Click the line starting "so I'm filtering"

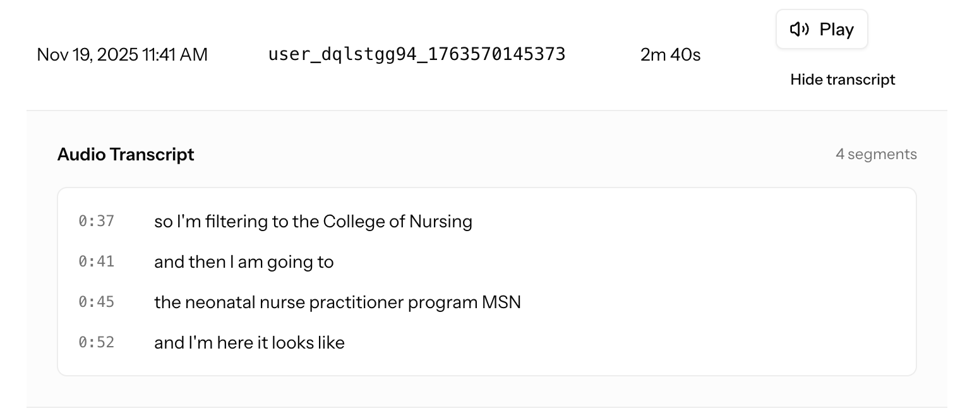pos(312,221)
